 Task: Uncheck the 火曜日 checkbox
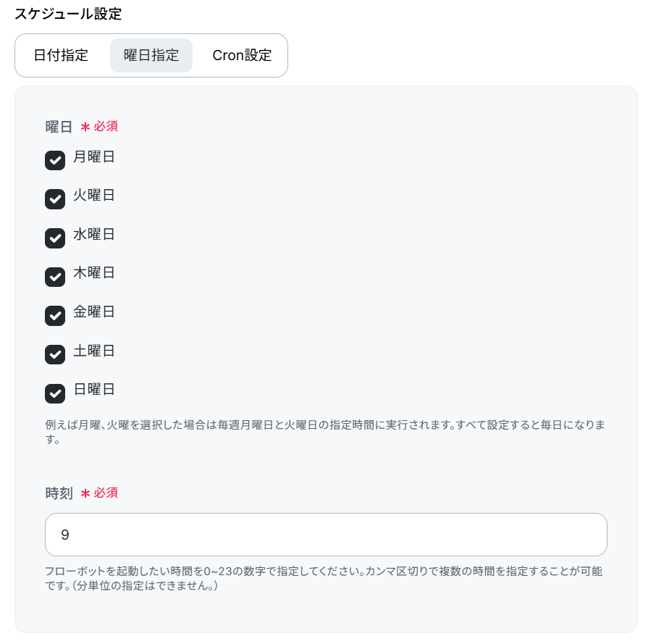point(55,199)
